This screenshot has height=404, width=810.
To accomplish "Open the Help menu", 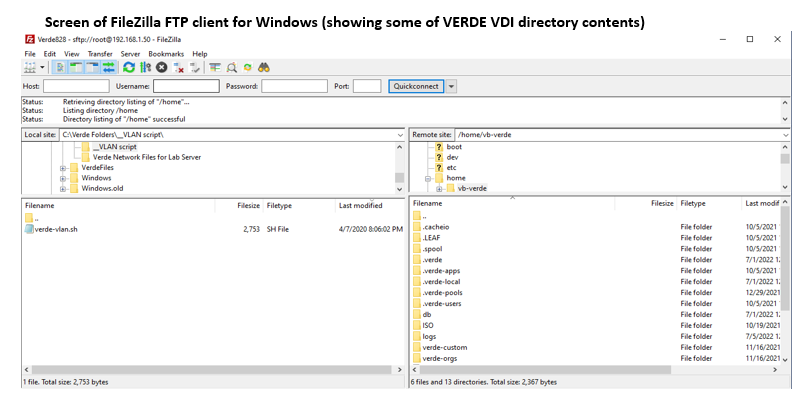I will tap(199, 54).
